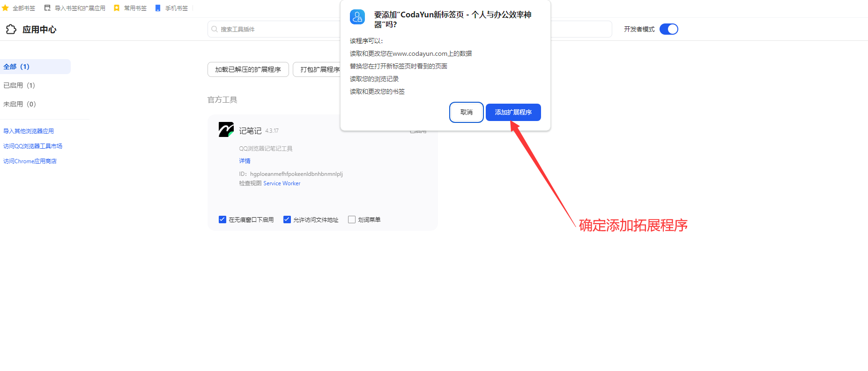Click the 读取您的浏览记录 permission line
The height and width of the screenshot is (371, 868).
374,79
